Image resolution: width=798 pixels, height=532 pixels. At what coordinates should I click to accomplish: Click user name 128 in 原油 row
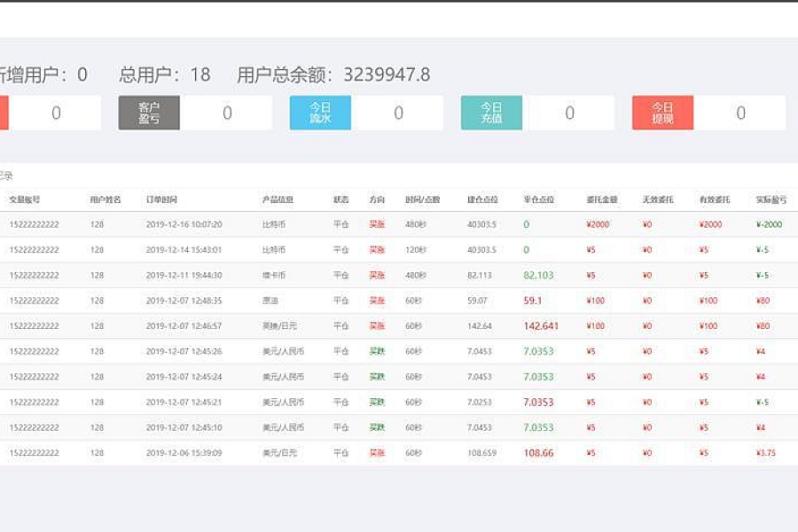pos(97,301)
